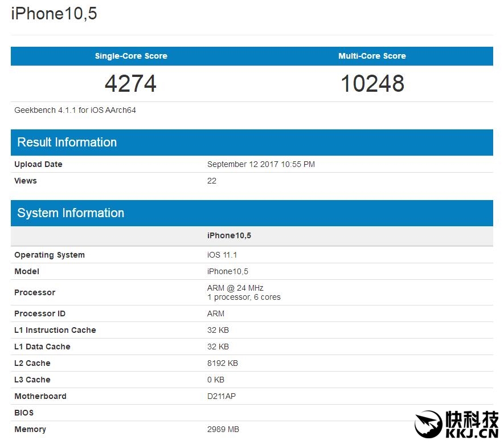
Task: Select the L2 Cache label
Action: pos(32,363)
